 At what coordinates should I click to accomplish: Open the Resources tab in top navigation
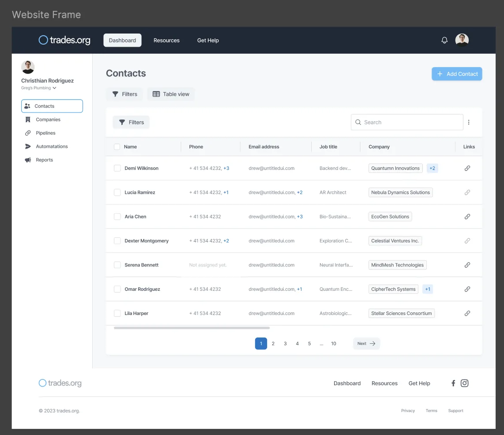(x=166, y=40)
